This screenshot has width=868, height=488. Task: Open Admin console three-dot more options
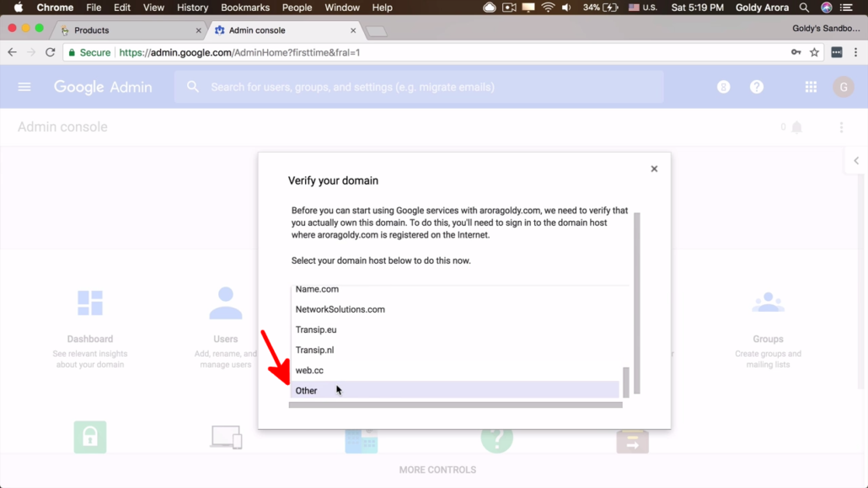pos(841,127)
